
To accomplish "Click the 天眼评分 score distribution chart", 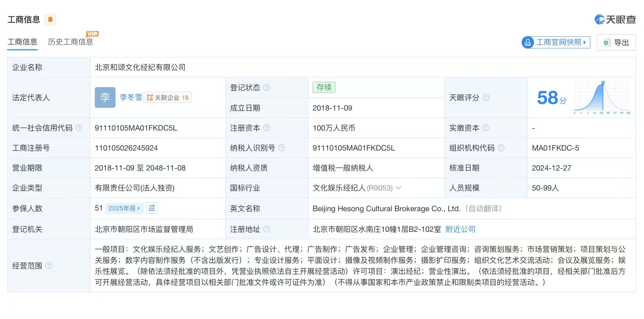I will point(602,97).
